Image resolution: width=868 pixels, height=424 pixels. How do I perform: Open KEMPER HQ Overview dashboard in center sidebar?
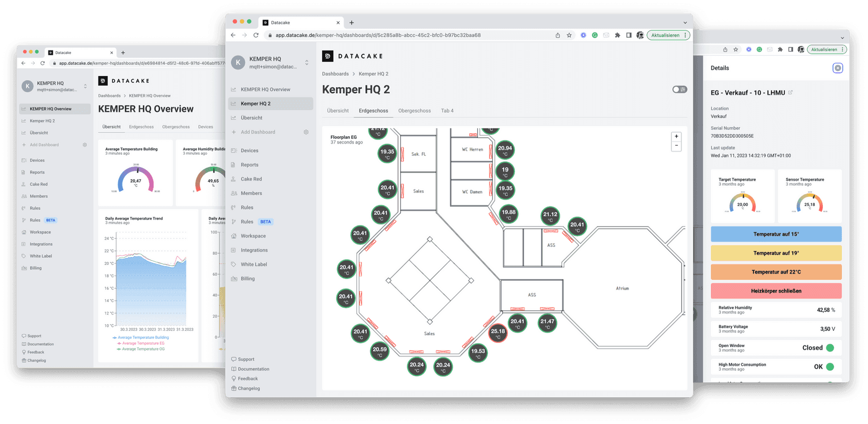pos(271,89)
